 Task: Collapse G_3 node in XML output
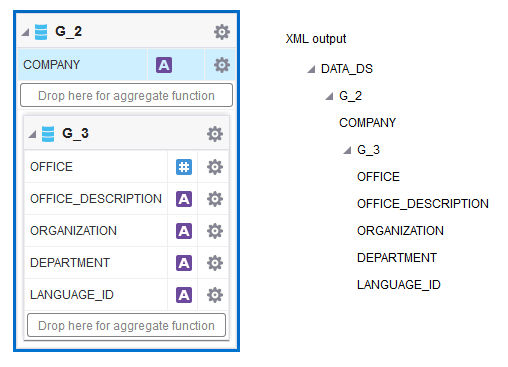(x=347, y=150)
